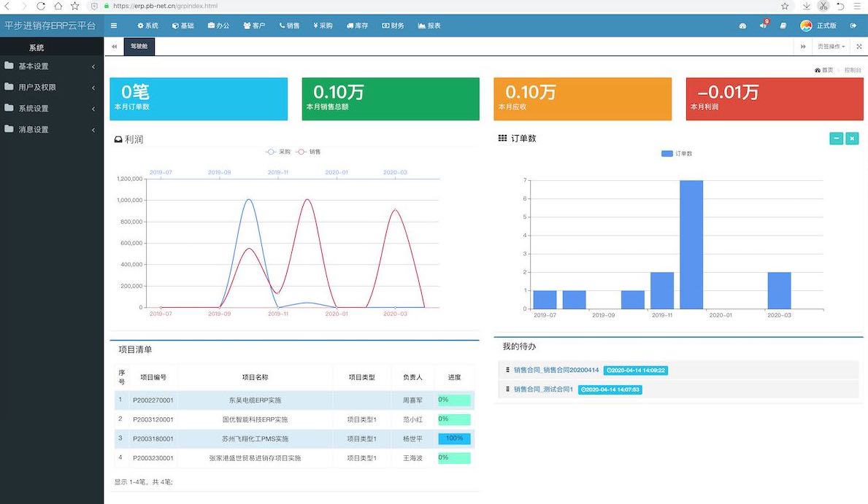Screen dimensions: 868x504
Task: Click the dashboard gauge icon in header
Action: pos(743,26)
